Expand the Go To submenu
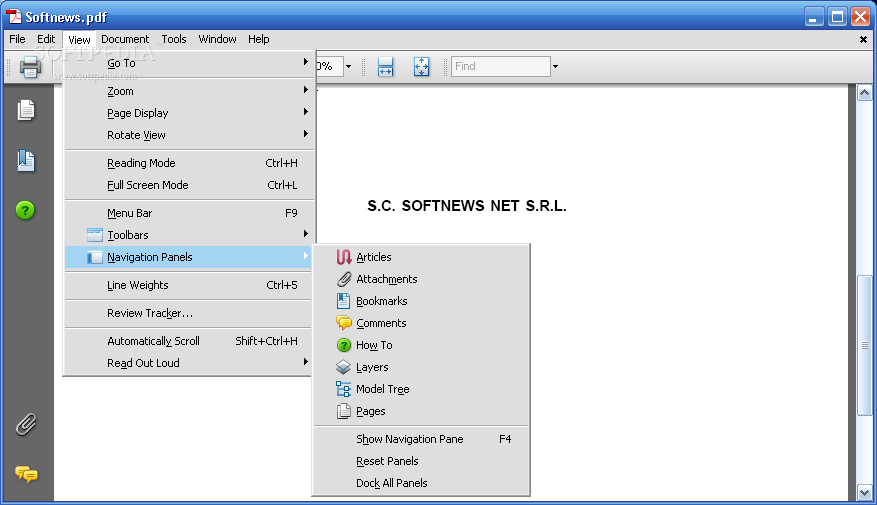 pyautogui.click(x=189, y=63)
